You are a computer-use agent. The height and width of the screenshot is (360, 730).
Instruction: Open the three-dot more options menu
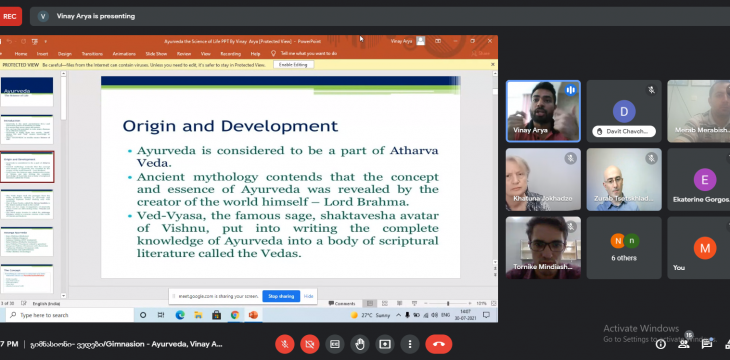click(x=410, y=344)
